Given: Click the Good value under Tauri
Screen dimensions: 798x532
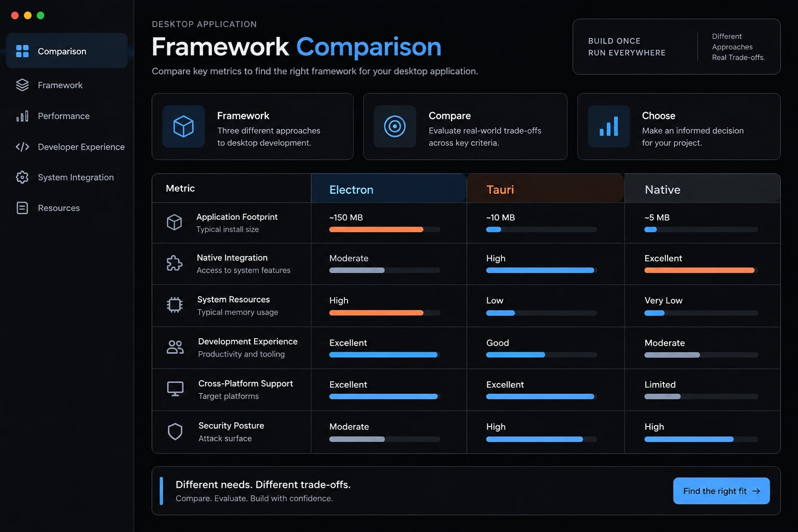Looking at the screenshot, I should [498, 343].
